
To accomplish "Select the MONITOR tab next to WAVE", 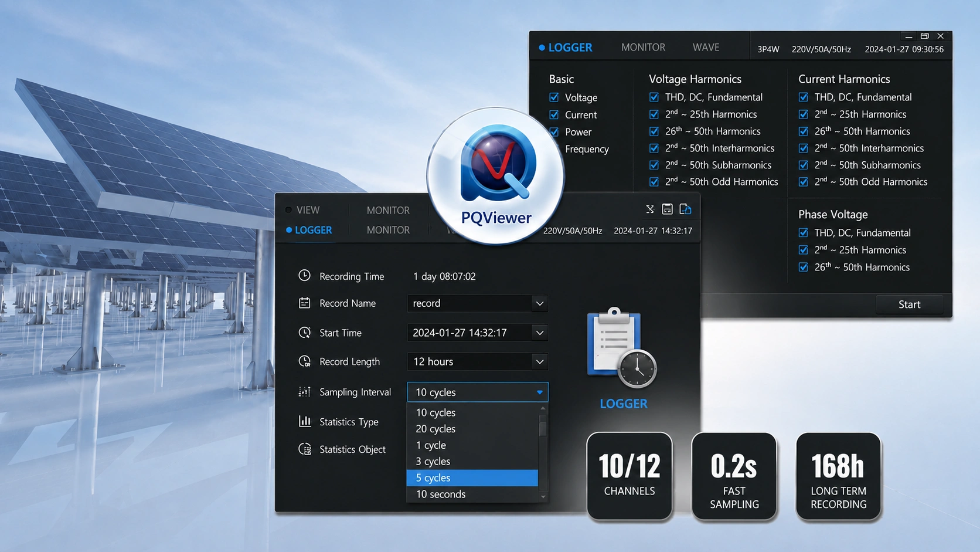I will [643, 47].
